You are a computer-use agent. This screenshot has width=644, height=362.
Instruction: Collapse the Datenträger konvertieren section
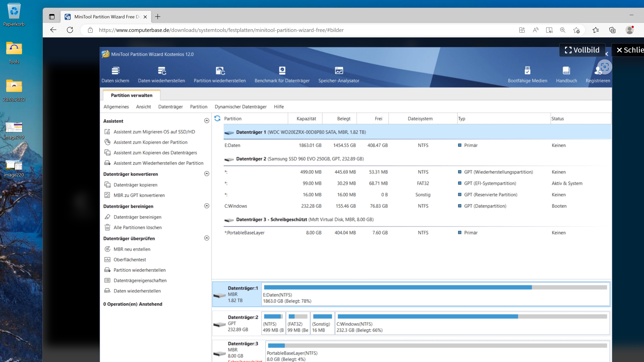click(207, 174)
